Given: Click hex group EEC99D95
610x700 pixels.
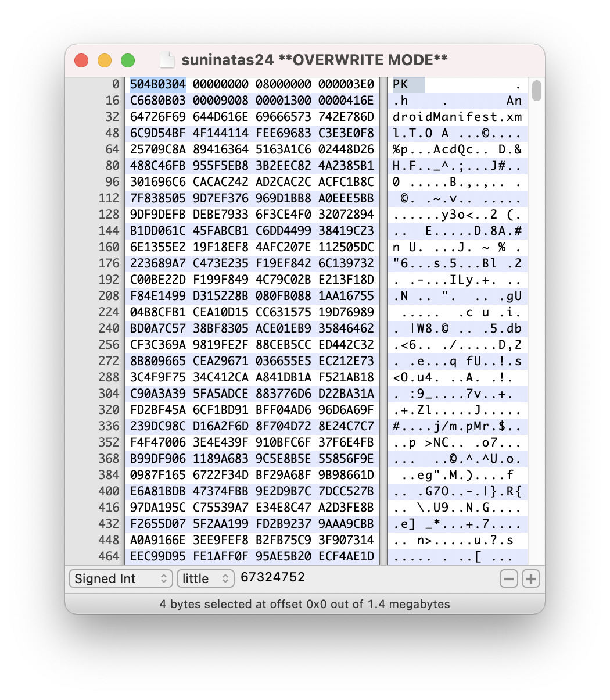Looking at the screenshot, I should pos(158,556).
